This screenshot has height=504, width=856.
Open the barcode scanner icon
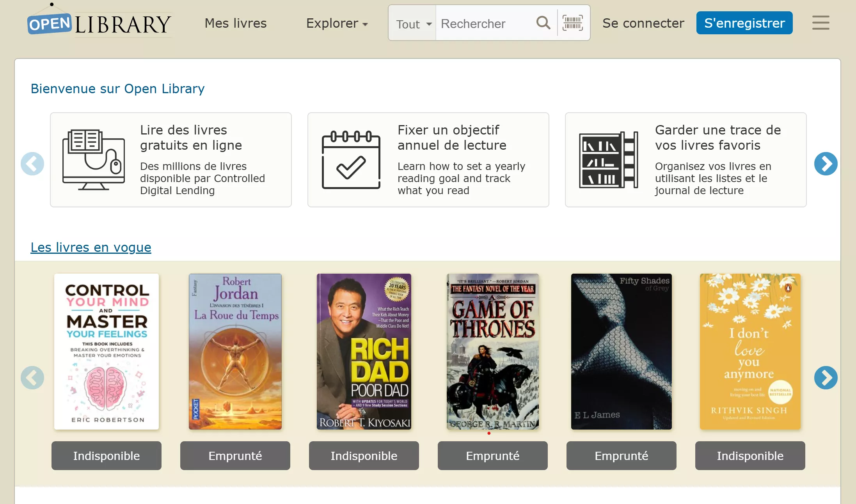pos(572,23)
